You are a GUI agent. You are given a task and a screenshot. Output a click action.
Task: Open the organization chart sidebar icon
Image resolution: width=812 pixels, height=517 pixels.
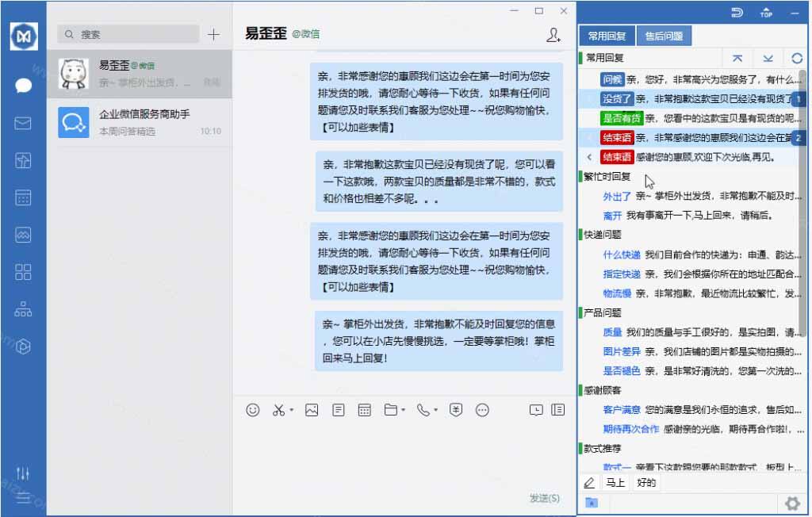click(x=23, y=309)
